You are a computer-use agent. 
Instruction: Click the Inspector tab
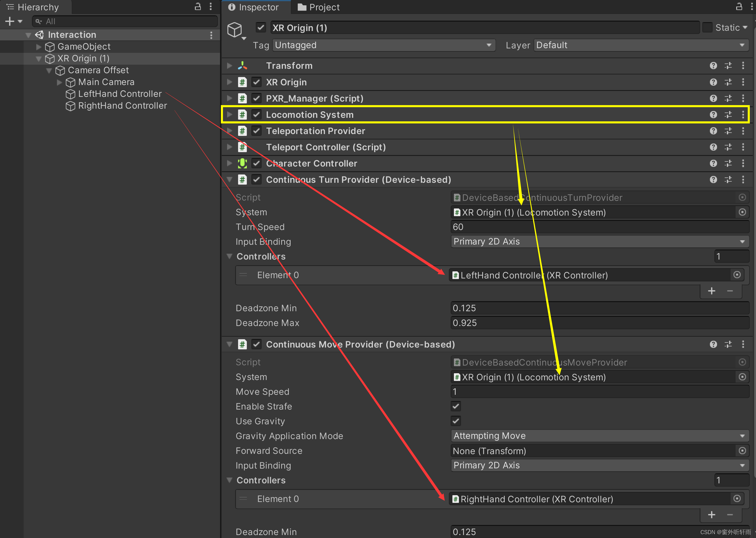(x=256, y=7)
